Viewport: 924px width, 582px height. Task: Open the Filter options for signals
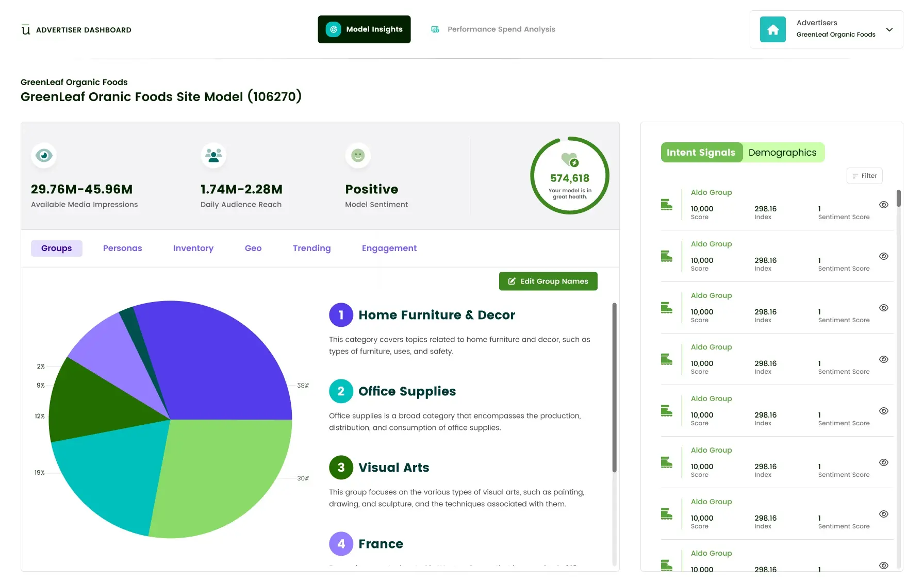[x=865, y=176]
